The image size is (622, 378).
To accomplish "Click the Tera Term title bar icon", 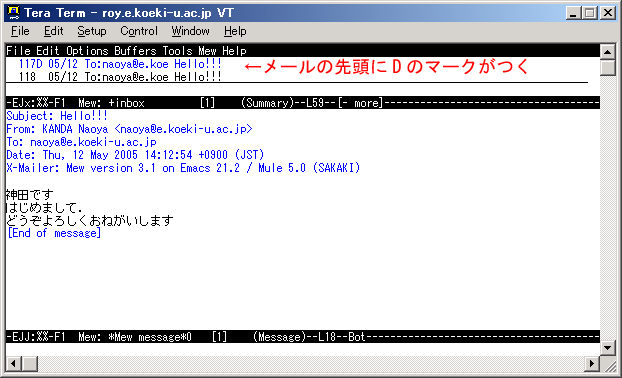I will pyautogui.click(x=13, y=13).
